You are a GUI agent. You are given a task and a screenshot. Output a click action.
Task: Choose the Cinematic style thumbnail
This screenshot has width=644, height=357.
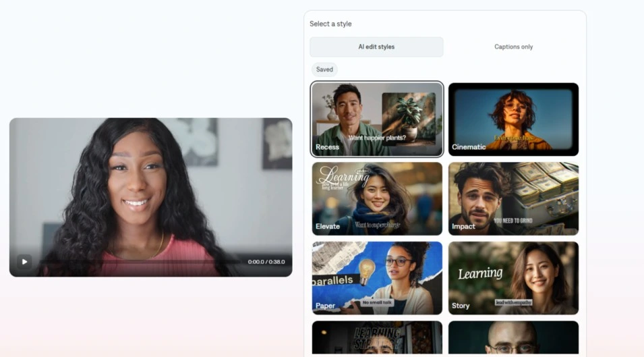pyautogui.click(x=513, y=119)
